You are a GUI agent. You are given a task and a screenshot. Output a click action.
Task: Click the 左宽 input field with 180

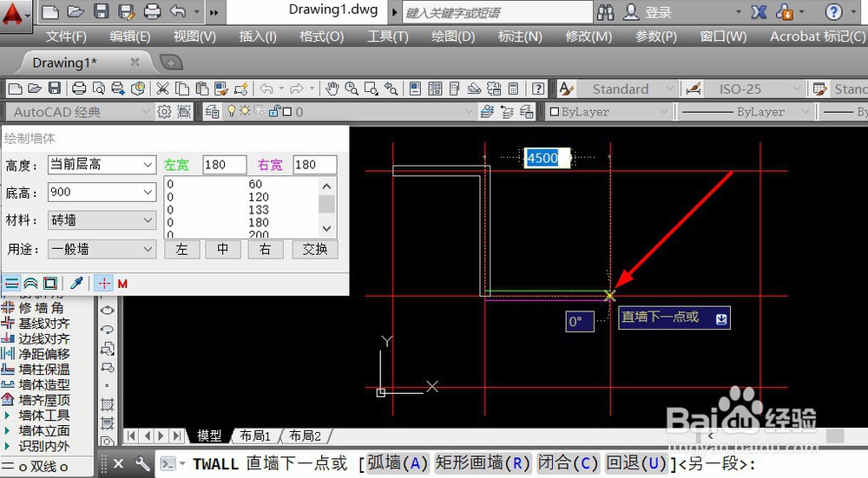point(224,164)
